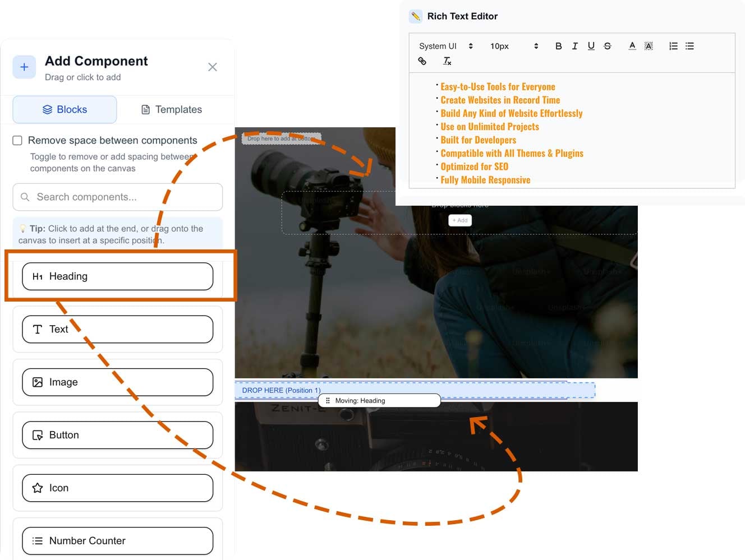This screenshot has height=560, width=745.
Task: Add the Heading component
Action: pyautogui.click(x=118, y=276)
